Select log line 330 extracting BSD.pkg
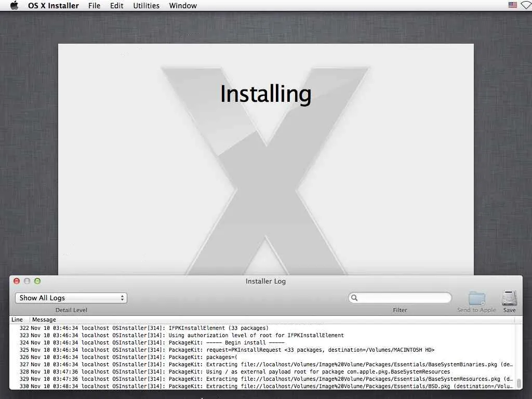Image resolution: width=532 pixels, height=399 pixels. pyautogui.click(x=261, y=386)
